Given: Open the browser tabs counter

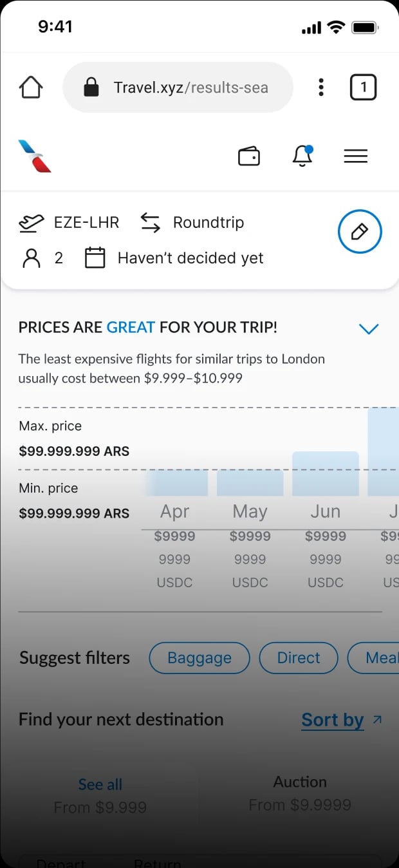Looking at the screenshot, I should tap(363, 88).
